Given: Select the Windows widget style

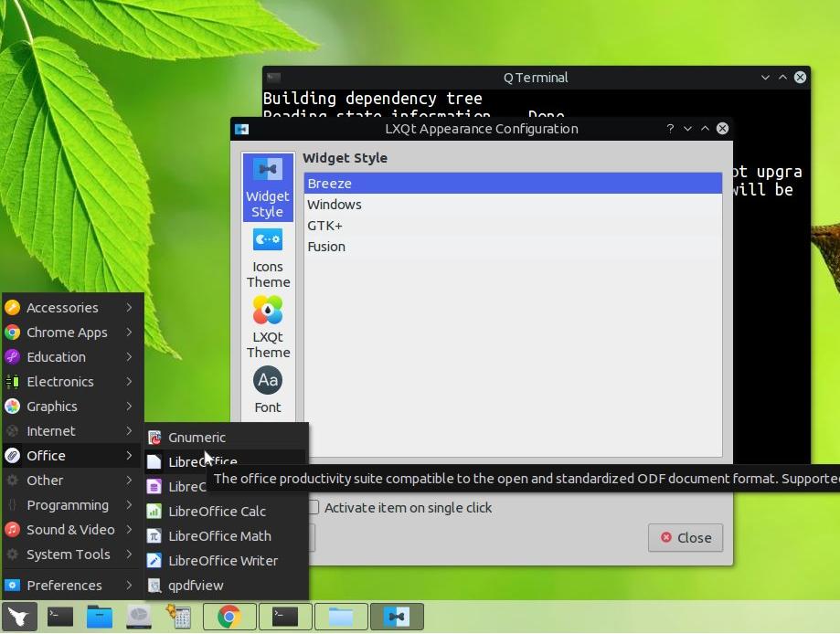Looking at the screenshot, I should click(x=513, y=204).
